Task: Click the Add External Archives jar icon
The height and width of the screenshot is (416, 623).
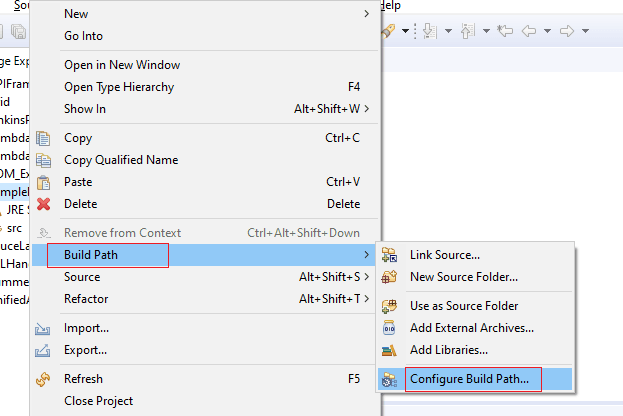Action: (390, 328)
